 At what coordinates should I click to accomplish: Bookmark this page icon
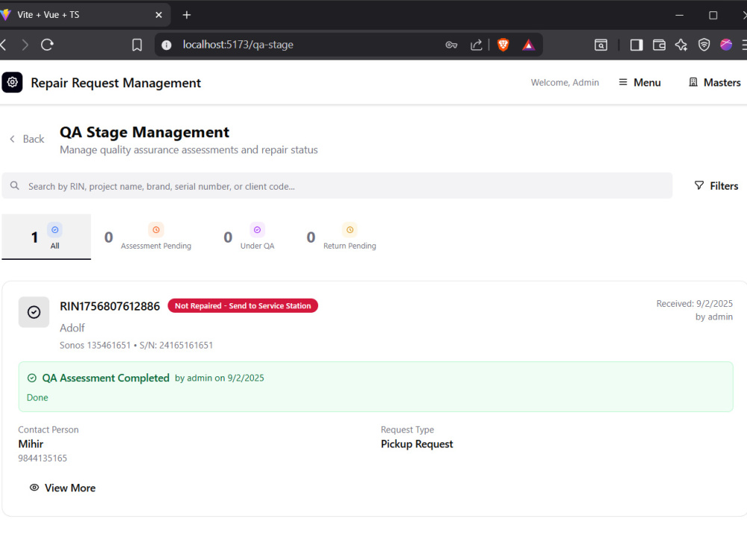coord(137,45)
